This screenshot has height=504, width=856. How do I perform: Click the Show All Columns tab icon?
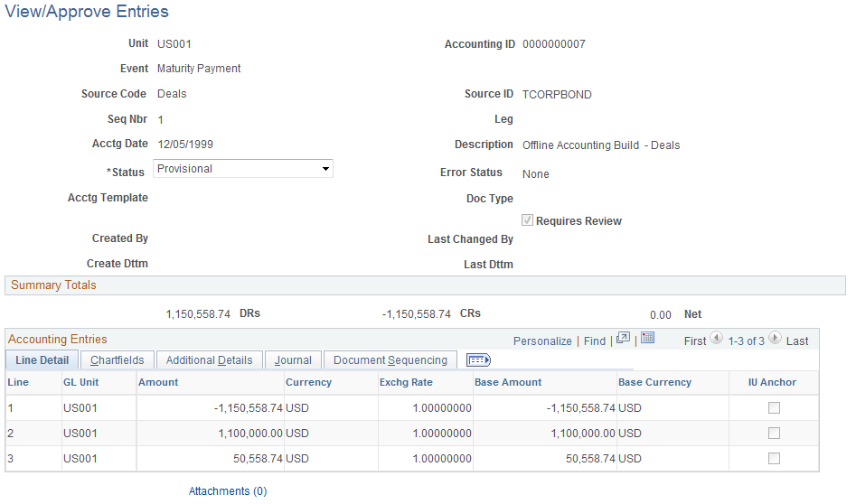click(x=479, y=360)
